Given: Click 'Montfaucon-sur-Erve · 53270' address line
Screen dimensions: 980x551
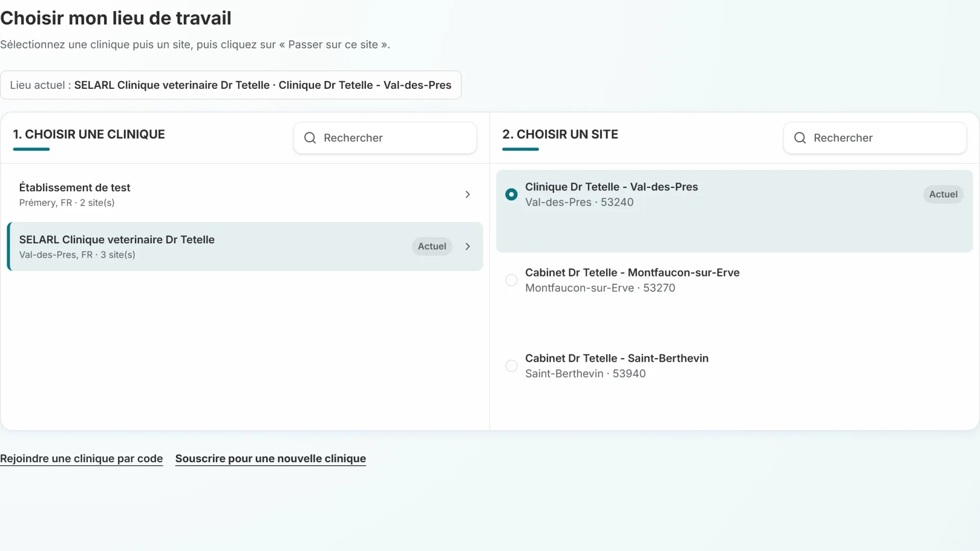Looking at the screenshot, I should (600, 288).
